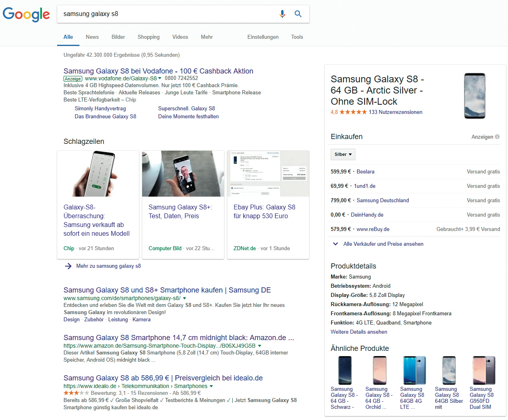Open Weitere Details ansehen
This screenshot has width=508, height=420.
[359, 332]
